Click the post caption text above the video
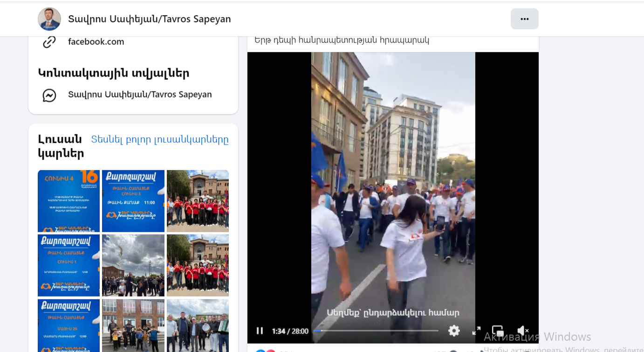The image size is (644, 352). coord(342,40)
